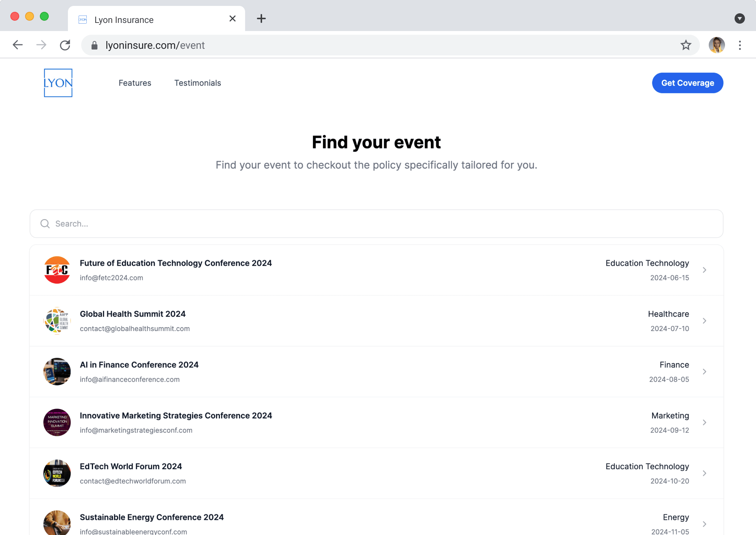Reload the page with refresh icon
Viewport: 756px width, 535px height.
pyautogui.click(x=65, y=45)
